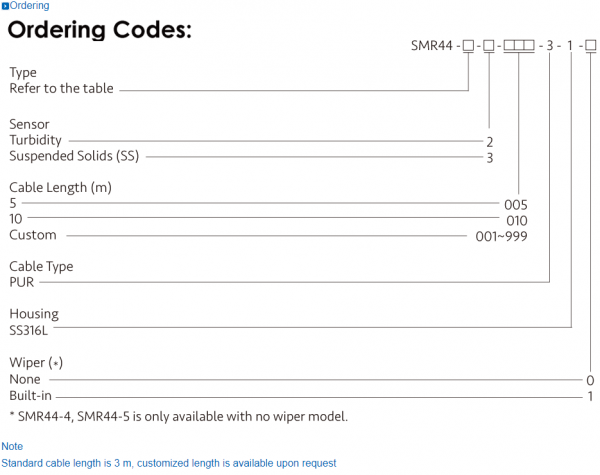Select the None wiper option

[25, 379]
